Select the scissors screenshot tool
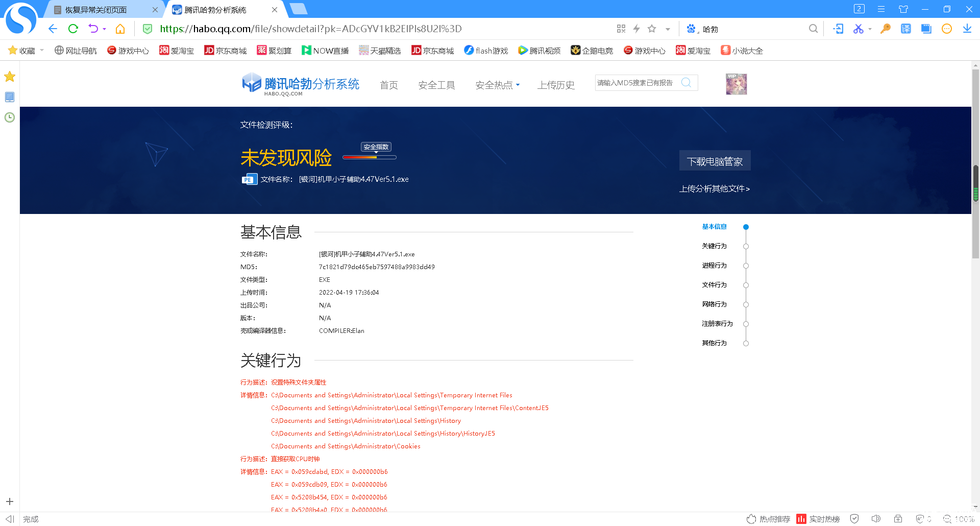980x526 pixels. [858, 29]
